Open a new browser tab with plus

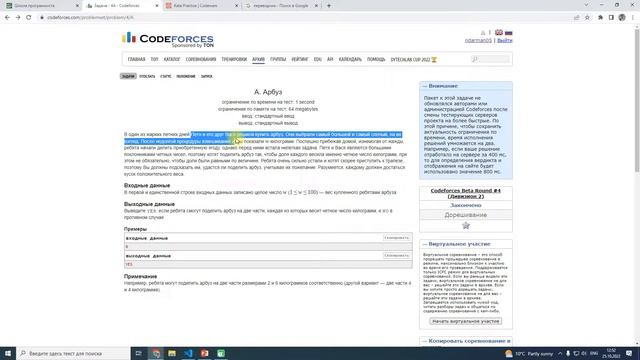pyautogui.click(x=329, y=6)
